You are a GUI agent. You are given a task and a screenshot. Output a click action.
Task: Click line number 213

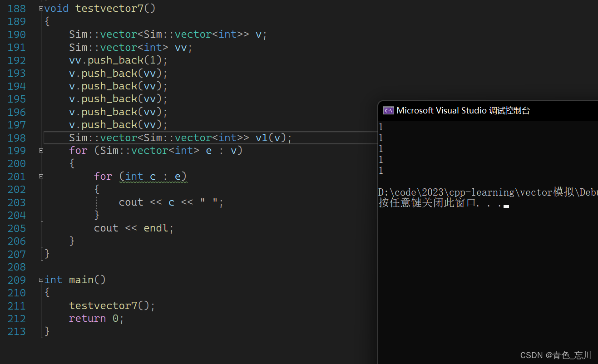click(x=17, y=331)
